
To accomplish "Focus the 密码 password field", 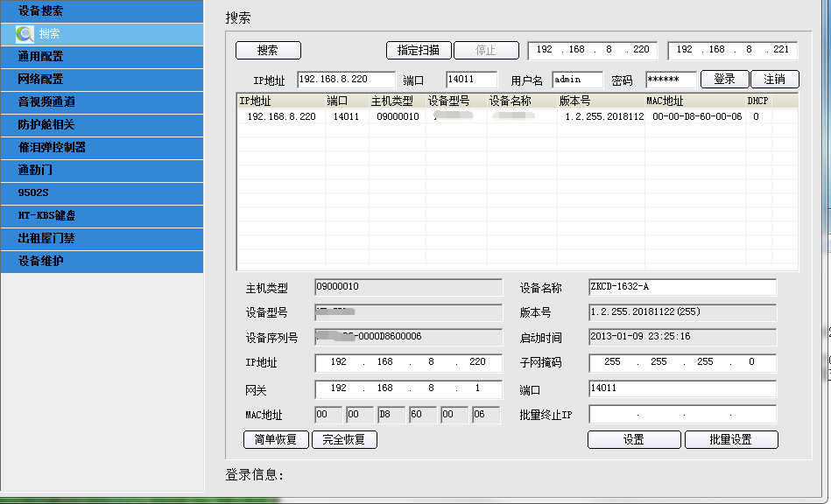I will 671,80.
